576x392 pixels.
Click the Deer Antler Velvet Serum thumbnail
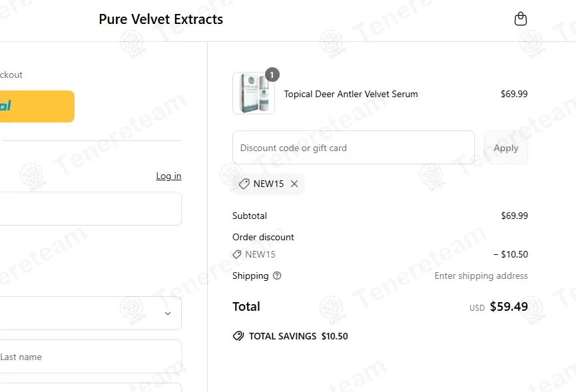(x=254, y=93)
